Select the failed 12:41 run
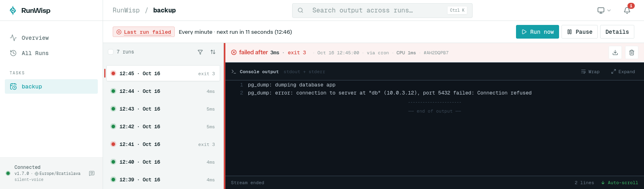644x189 pixels. click(x=163, y=144)
